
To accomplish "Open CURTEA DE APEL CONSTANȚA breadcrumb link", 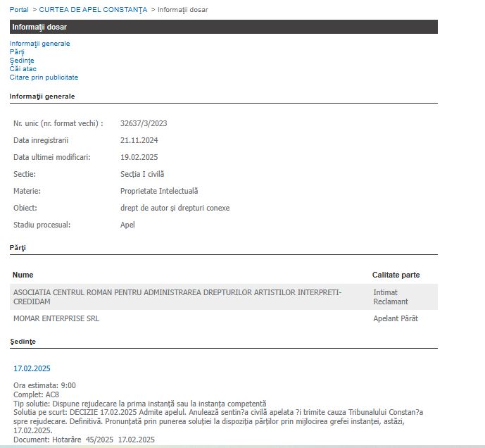I will pyautogui.click(x=93, y=10).
